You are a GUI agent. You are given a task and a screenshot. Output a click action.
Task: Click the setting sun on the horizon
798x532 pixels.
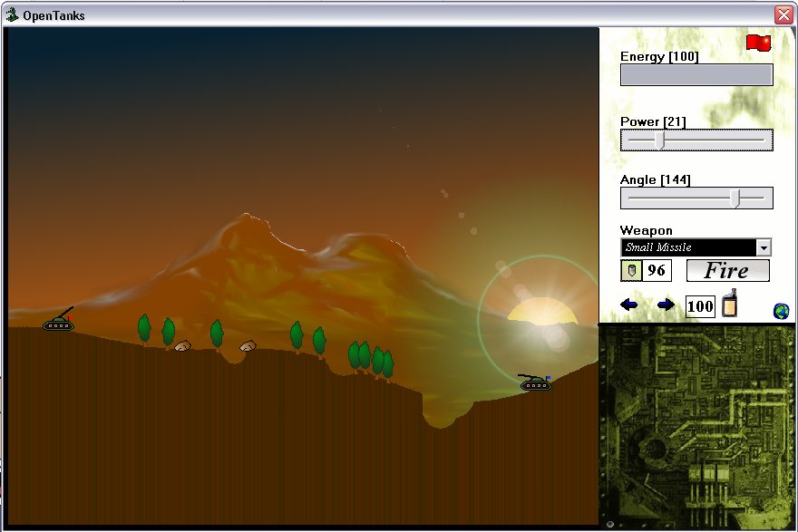[541, 311]
